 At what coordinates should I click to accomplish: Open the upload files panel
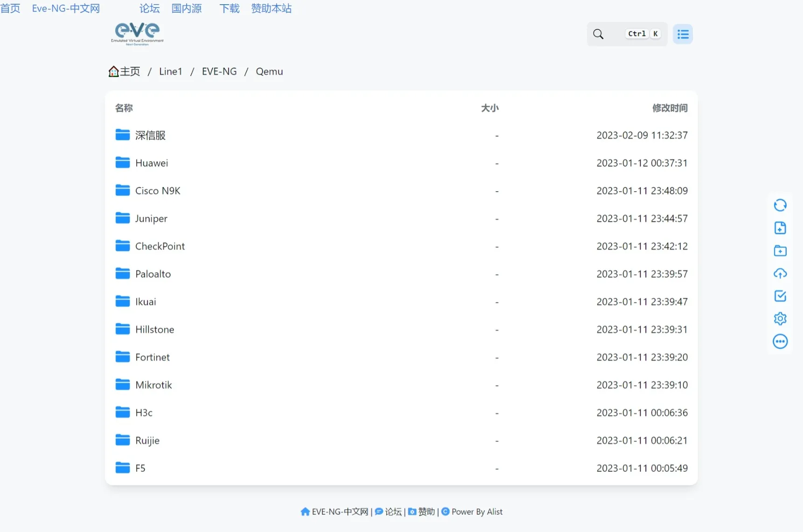(x=779, y=273)
